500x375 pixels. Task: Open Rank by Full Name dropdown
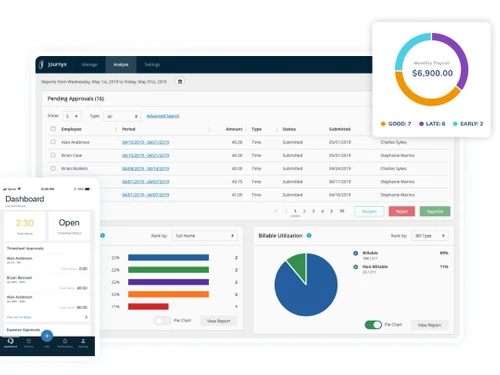pos(205,236)
